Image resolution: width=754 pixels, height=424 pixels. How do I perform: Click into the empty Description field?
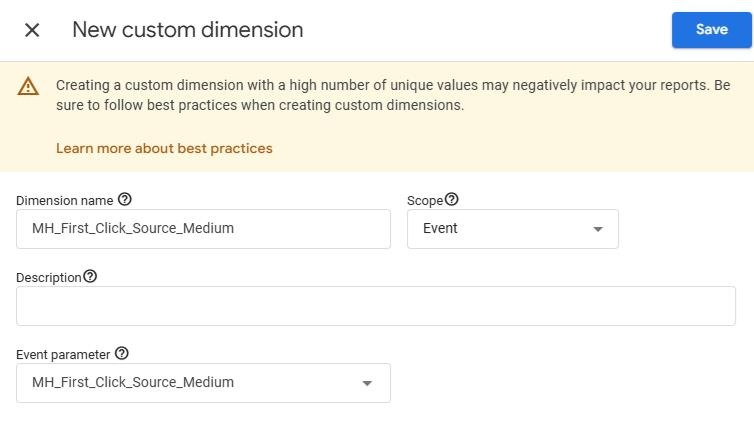point(375,306)
